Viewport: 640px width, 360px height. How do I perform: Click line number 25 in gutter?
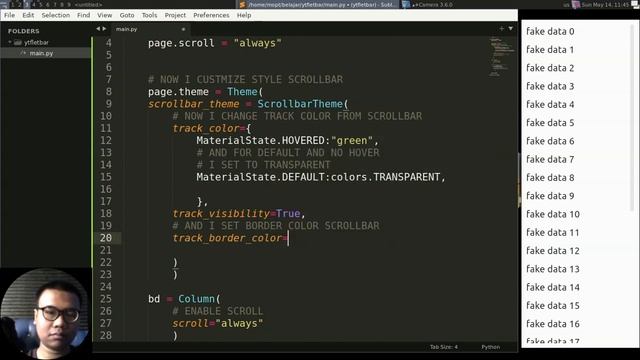pyautogui.click(x=106, y=299)
